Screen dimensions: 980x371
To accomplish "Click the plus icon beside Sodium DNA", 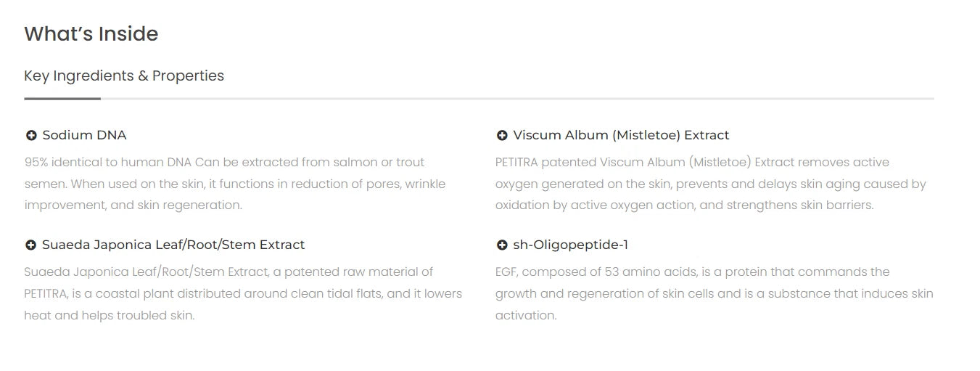I will 31,136.
